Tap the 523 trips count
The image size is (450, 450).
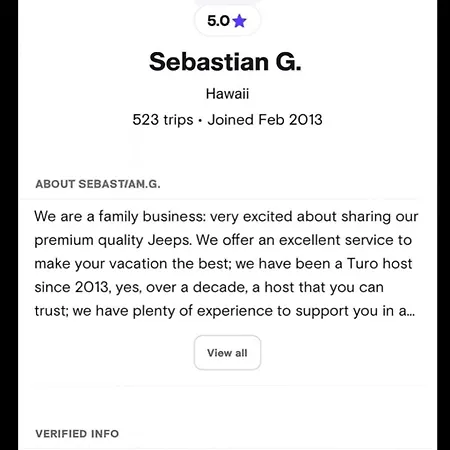(163, 120)
